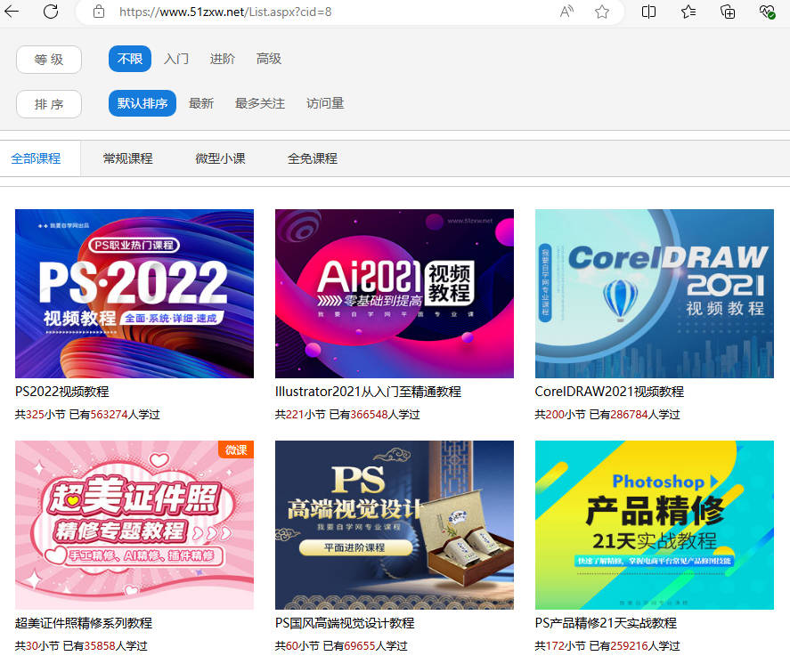Click PS国风高端视觉设计教程 title link
The image size is (790, 672).
[345, 623]
